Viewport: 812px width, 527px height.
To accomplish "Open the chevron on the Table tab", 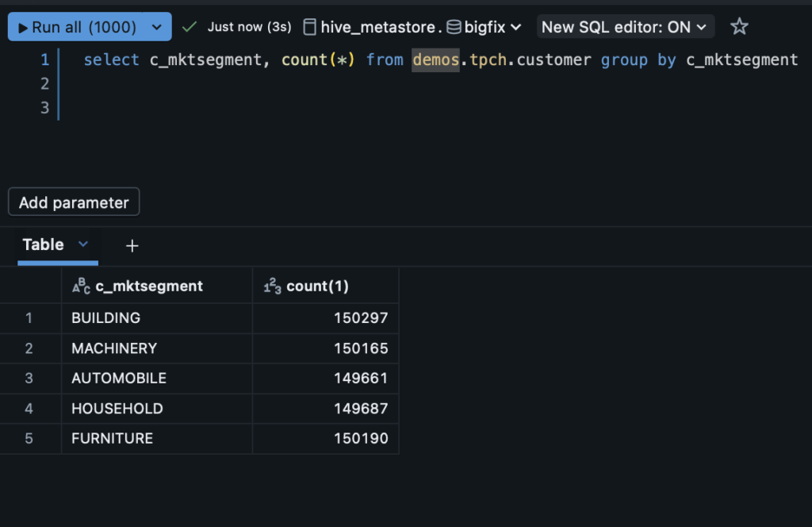I will 83,244.
